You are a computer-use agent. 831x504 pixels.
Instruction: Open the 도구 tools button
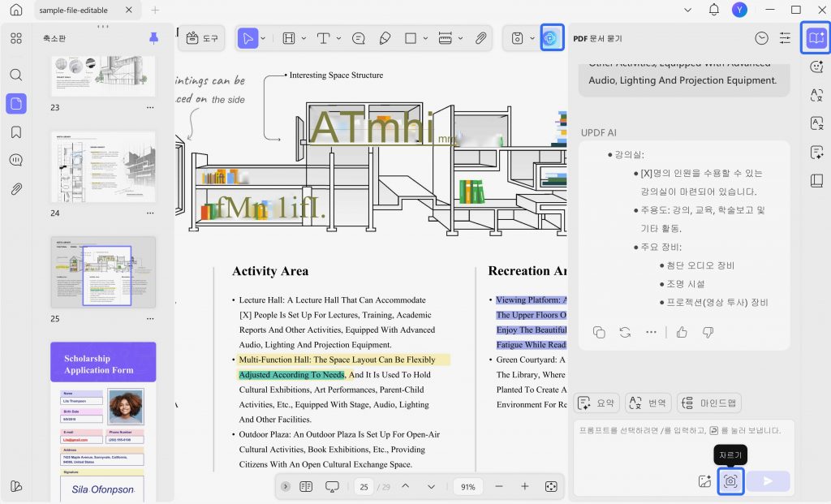202,38
